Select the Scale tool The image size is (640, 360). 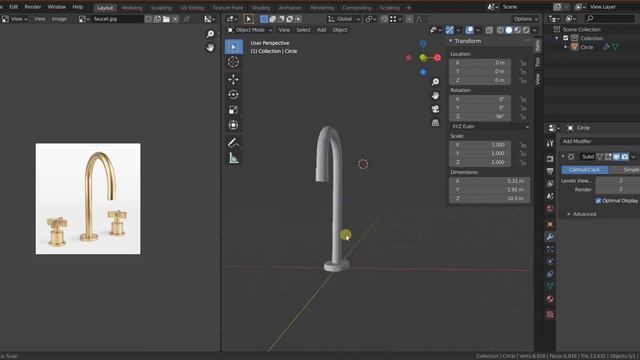click(233, 110)
